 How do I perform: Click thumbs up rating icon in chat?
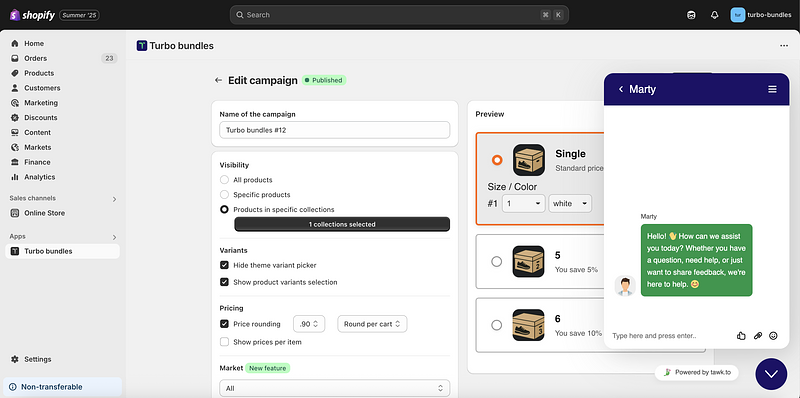(741, 336)
